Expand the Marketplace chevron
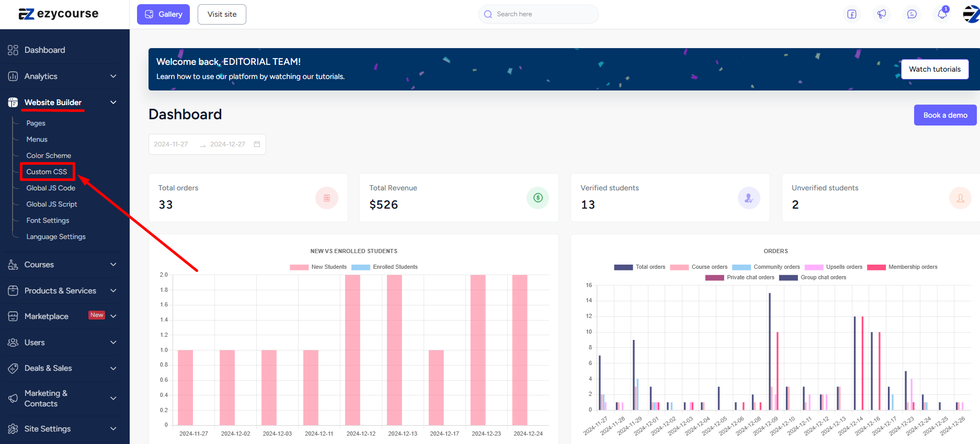 tap(113, 316)
